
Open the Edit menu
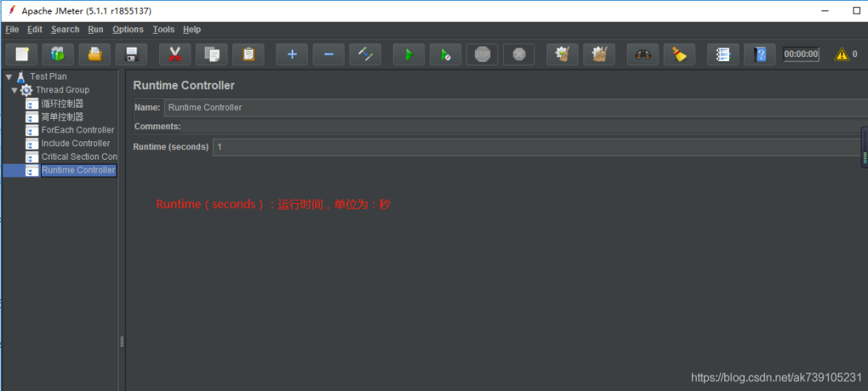[x=35, y=30]
